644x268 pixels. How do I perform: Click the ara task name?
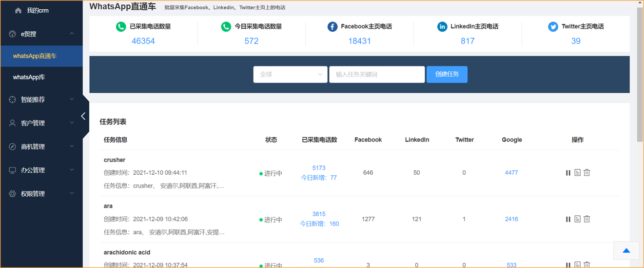point(108,206)
